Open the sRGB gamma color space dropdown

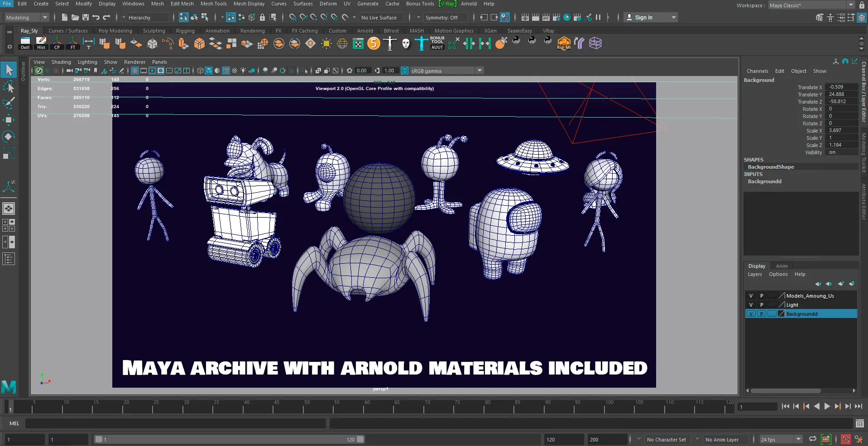tap(446, 71)
